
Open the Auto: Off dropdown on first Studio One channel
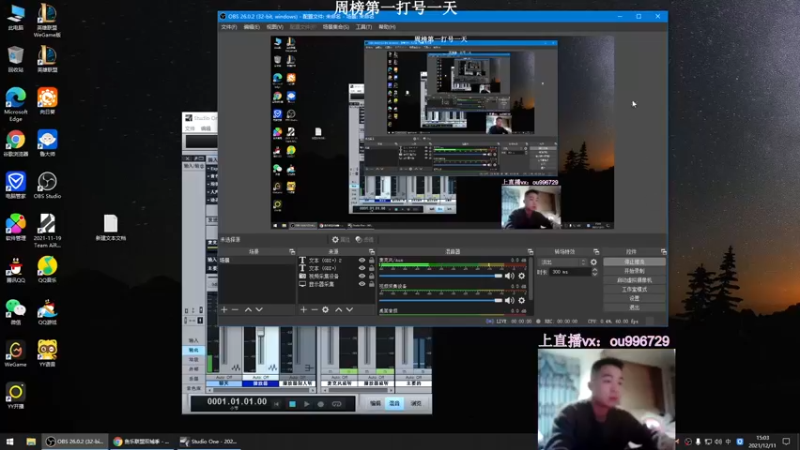click(223, 377)
